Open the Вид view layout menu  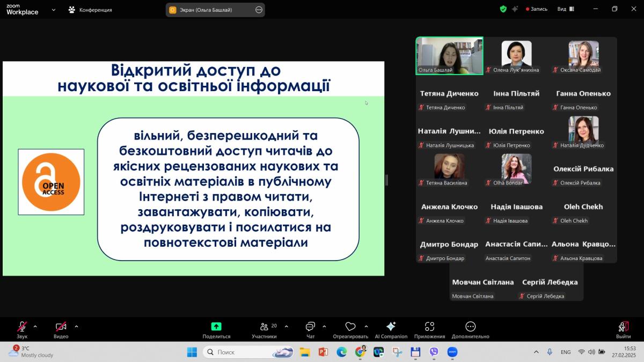(565, 9)
